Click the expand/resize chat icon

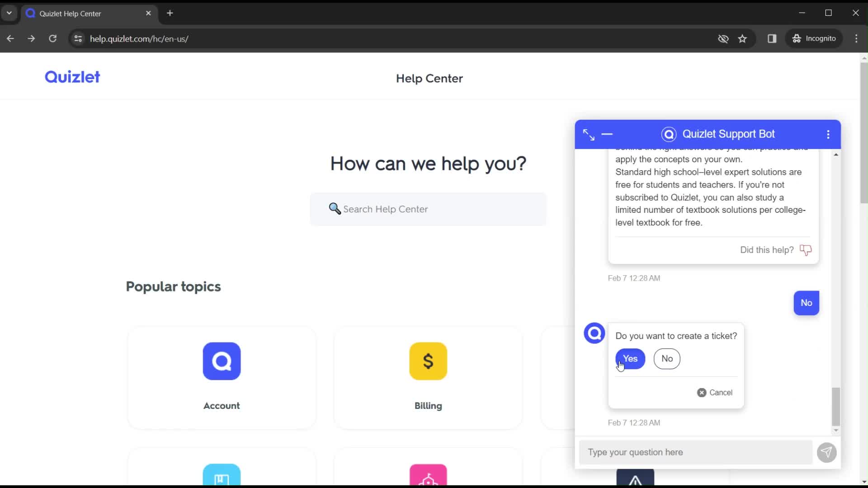pos(589,133)
